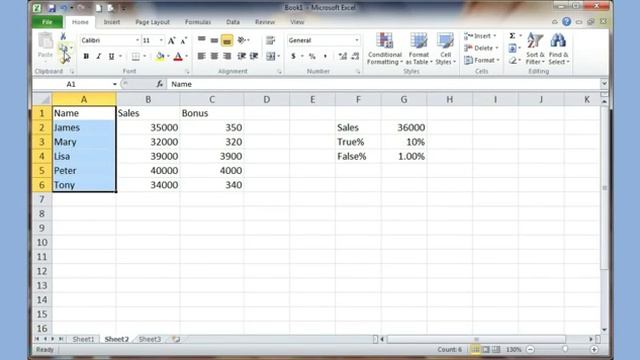Open the Format cells dropdown
This screenshot has height=360, width=640.
click(x=482, y=60)
